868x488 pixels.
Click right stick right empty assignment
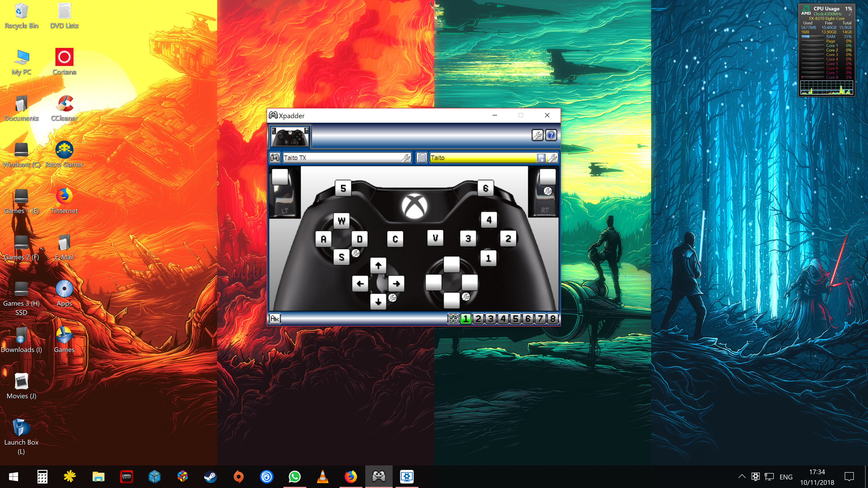click(x=470, y=282)
